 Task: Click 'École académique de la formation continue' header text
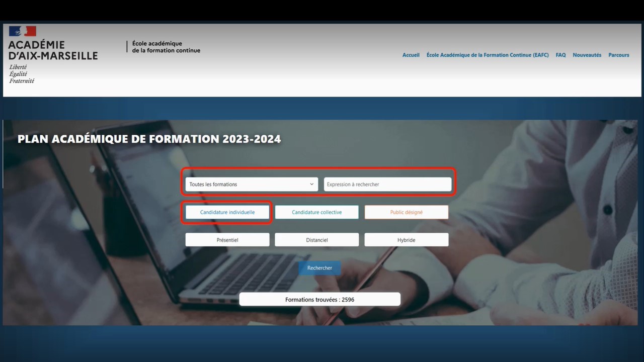(x=166, y=47)
